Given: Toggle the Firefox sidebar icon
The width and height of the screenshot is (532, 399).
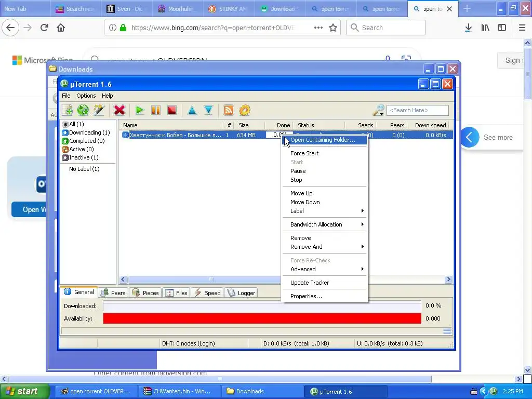Looking at the screenshot, I should coord(502,28).
